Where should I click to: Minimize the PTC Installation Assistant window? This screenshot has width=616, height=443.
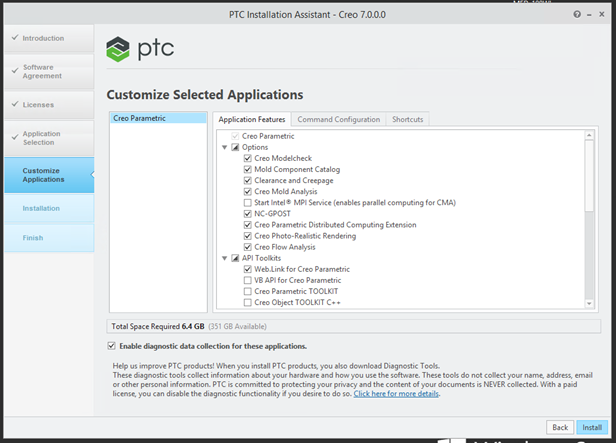pos(589,15)
